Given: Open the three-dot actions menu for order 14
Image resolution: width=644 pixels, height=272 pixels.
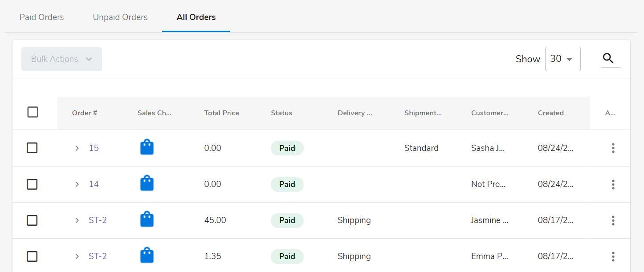Looking at the screenshot, I should [x=613, y=184].
